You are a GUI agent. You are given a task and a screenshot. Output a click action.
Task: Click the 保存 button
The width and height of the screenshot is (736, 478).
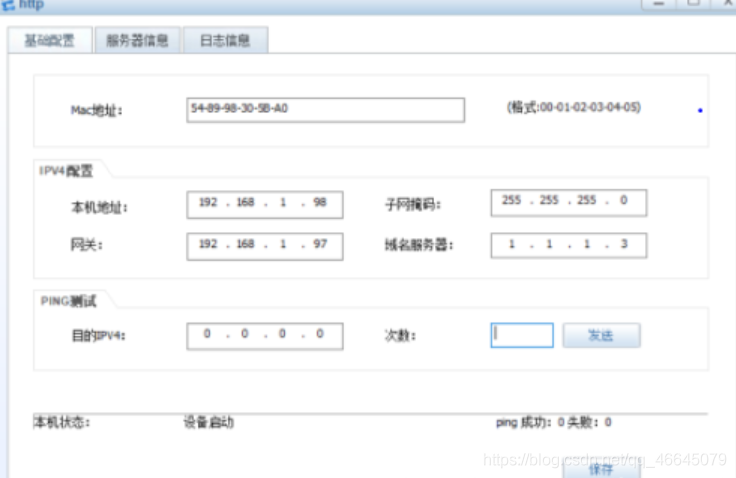coord(601,470)
